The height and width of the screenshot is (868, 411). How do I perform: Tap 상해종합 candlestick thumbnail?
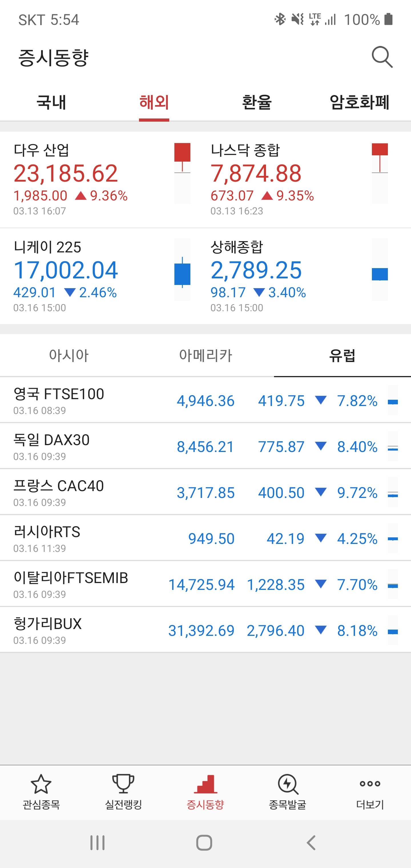[380, 270]
